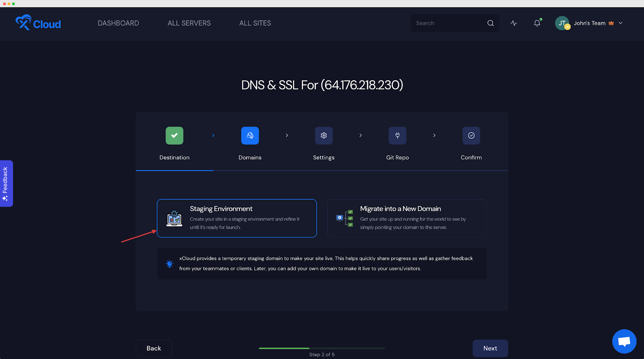
Task: Open the DASHBOARD page
Action: [x=118, y=23]
